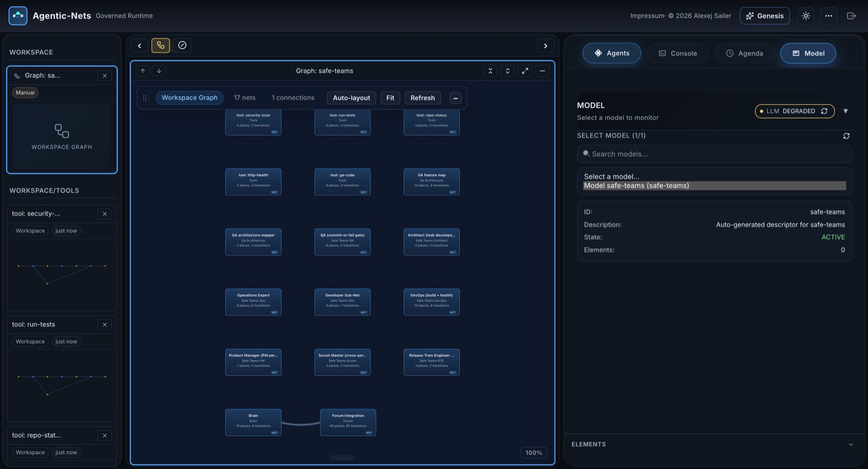Screen dimensions: 868x469
Task: Select the tool: run-tests graph node
Action: (x=343, y=122)
